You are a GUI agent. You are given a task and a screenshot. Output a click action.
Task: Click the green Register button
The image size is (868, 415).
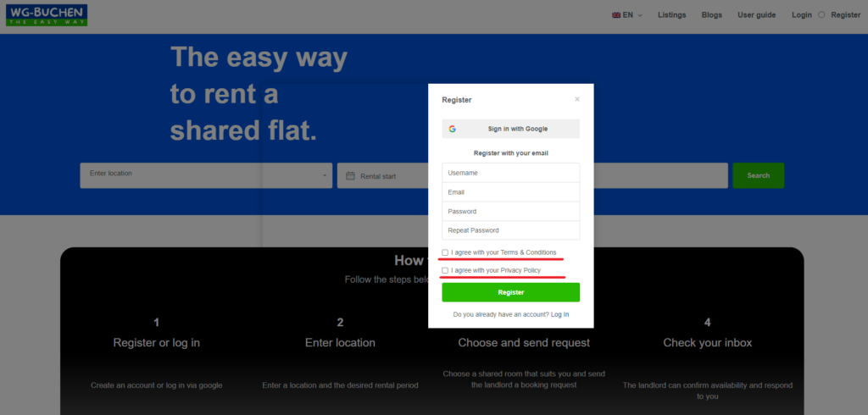click(510, 292)
